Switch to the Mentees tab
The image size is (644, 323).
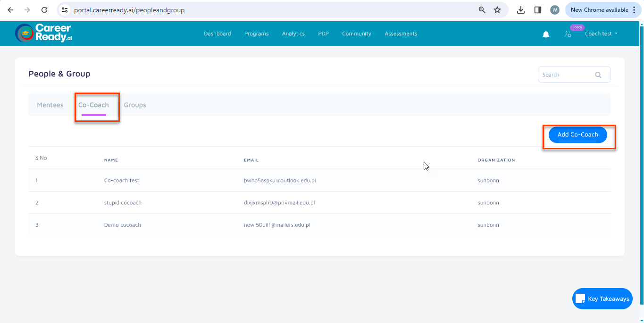coord(50,105)
